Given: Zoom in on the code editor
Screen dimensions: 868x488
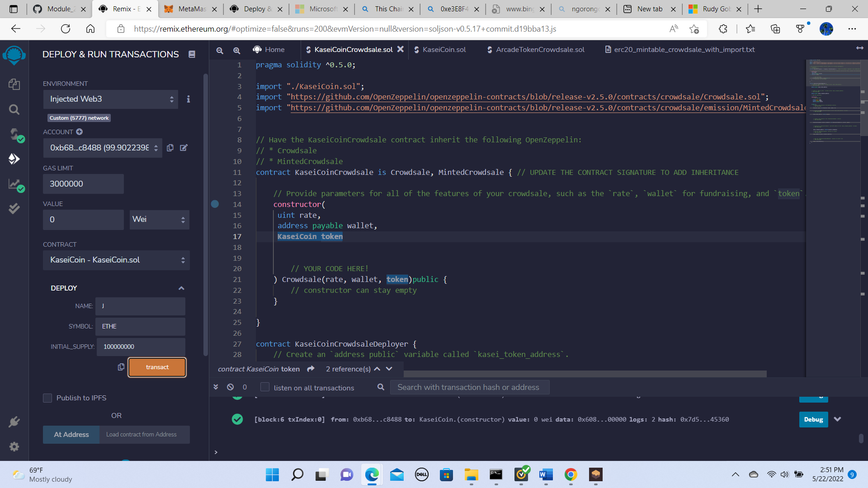Looking at the screenshot, I should tap(237, 51).
